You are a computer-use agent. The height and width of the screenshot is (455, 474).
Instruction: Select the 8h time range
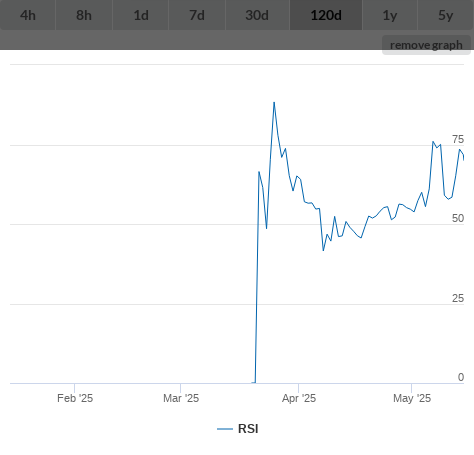84,15
